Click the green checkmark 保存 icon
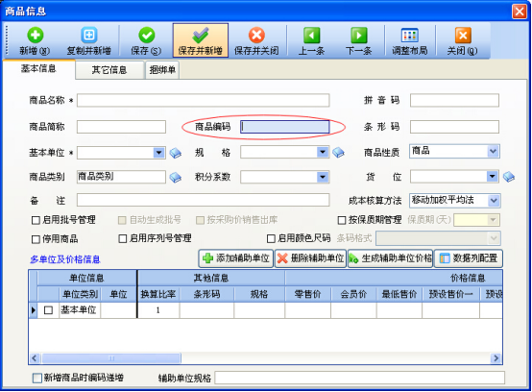The image size is (532, 392). (146, 35)
